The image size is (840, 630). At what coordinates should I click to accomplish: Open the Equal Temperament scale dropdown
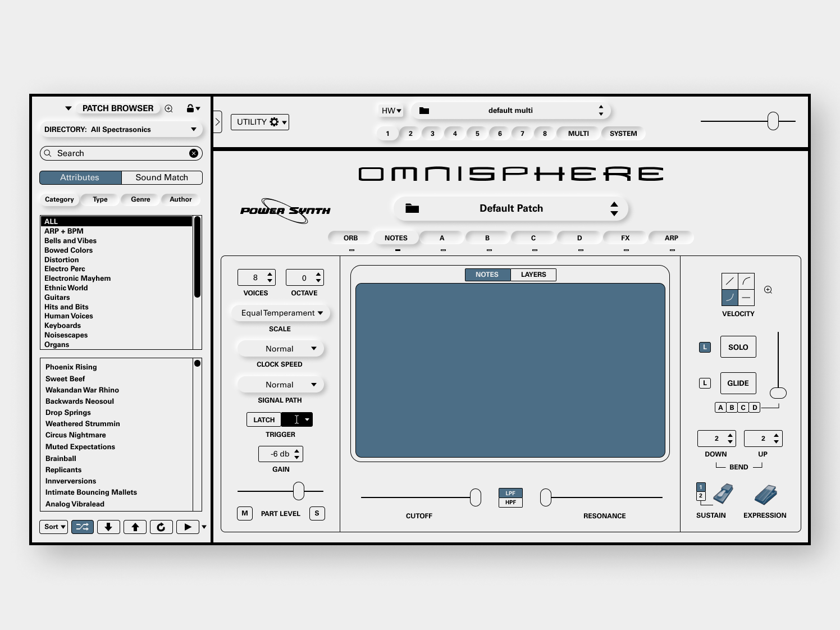(281, 313)
